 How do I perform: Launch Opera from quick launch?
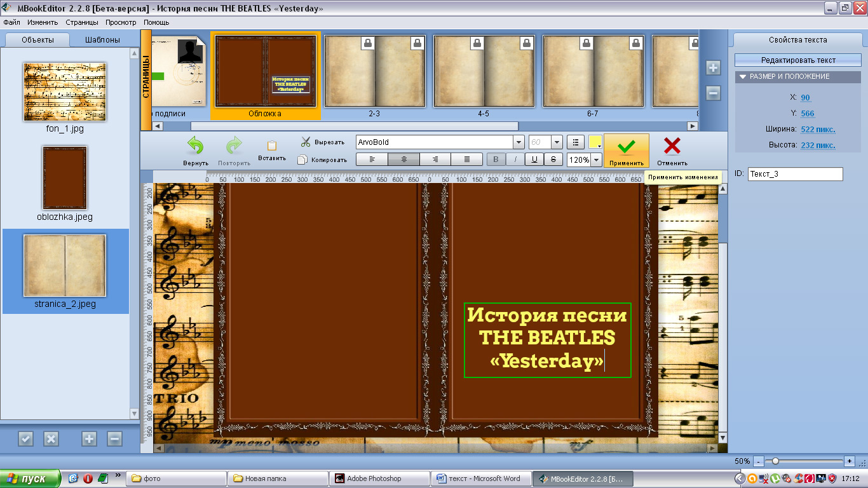coord(88,478)
